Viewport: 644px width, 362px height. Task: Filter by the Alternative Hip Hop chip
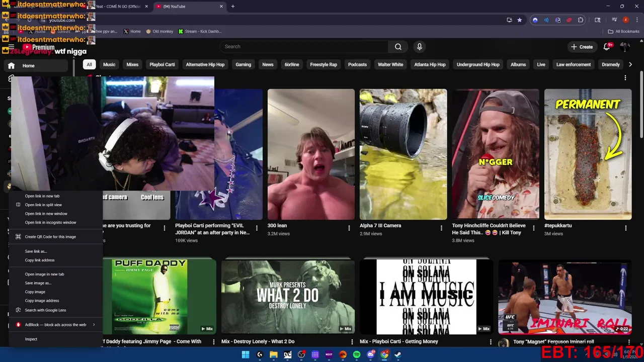click(205, 64)
